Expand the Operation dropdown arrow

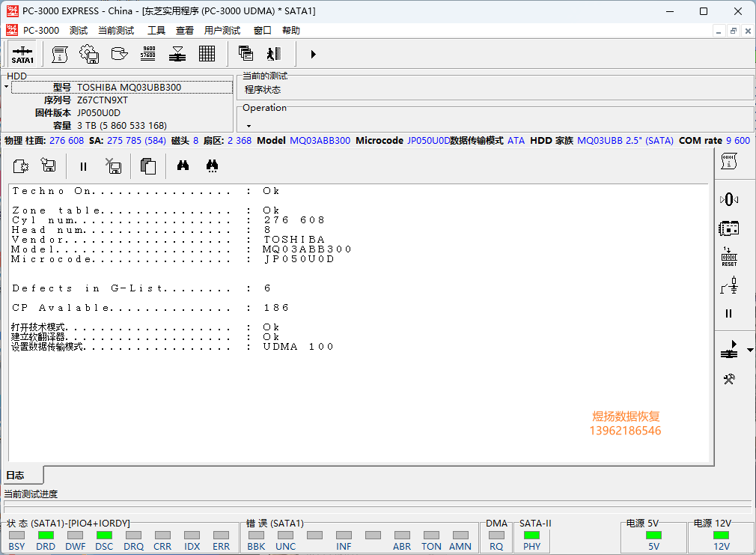point(249,126)
